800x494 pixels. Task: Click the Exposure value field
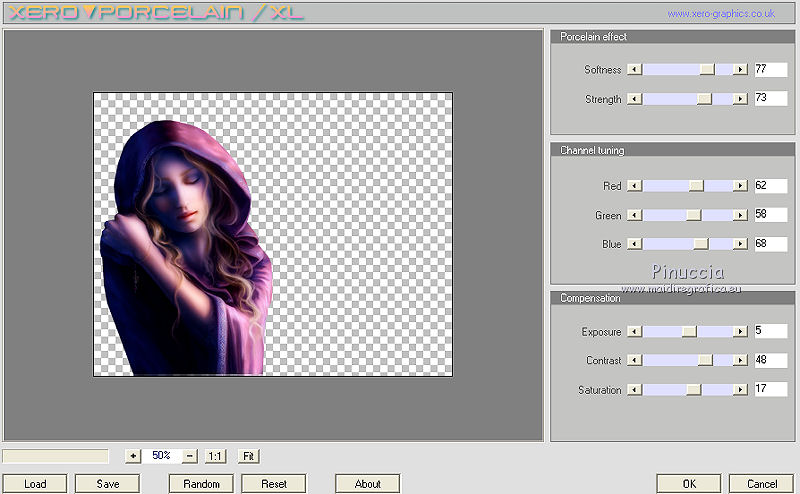point(770,332)
